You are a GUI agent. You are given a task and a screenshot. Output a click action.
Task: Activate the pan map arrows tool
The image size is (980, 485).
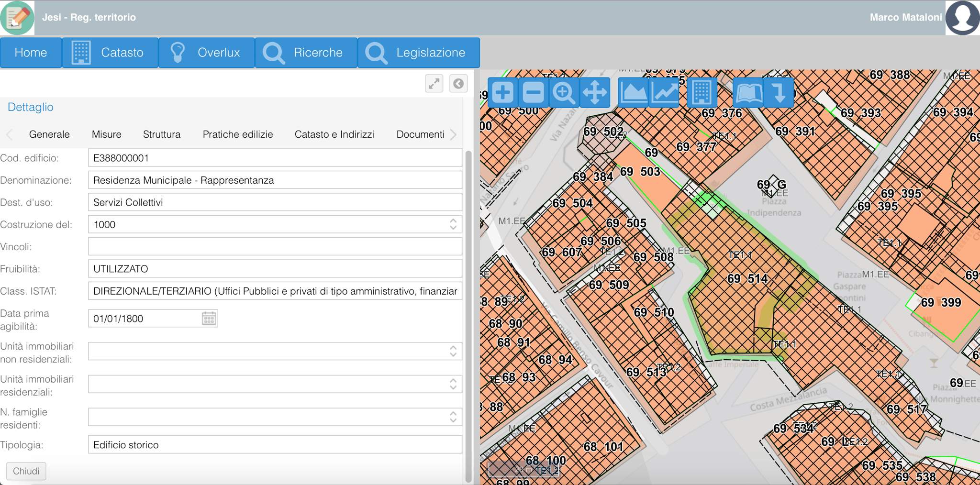(595, 92)
